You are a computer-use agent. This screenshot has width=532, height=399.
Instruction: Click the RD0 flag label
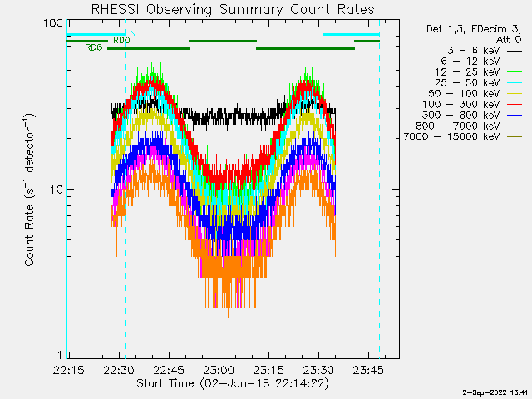121,41
